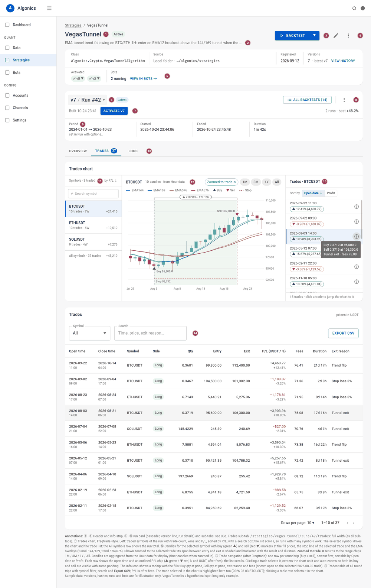This screenshot has width=371, height=588.
Task: Set chart range to 1M
Action: 245,182
